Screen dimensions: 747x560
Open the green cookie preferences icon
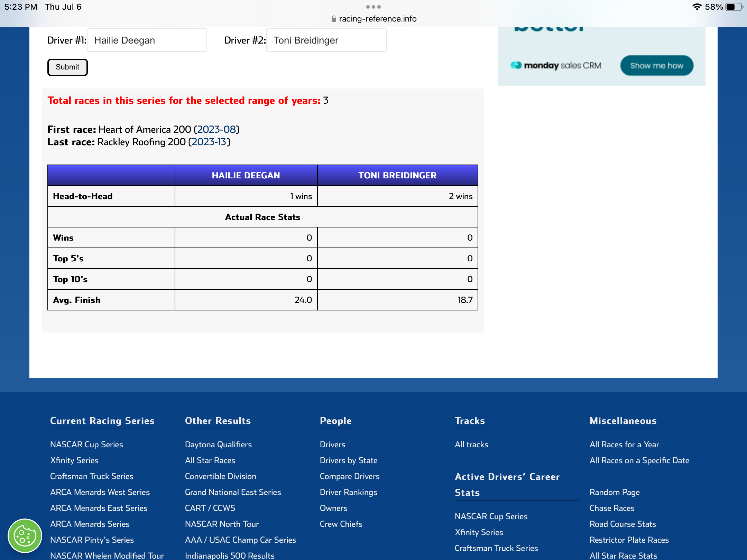(25, 535)
